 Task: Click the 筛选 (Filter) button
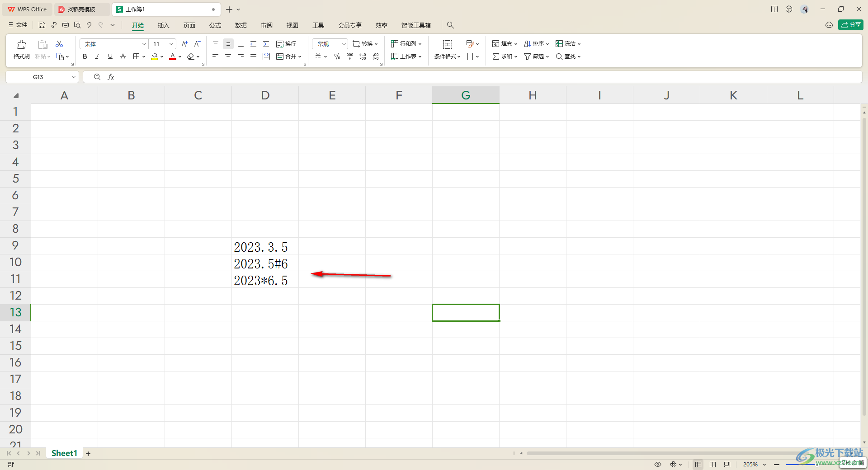[536, 56]
